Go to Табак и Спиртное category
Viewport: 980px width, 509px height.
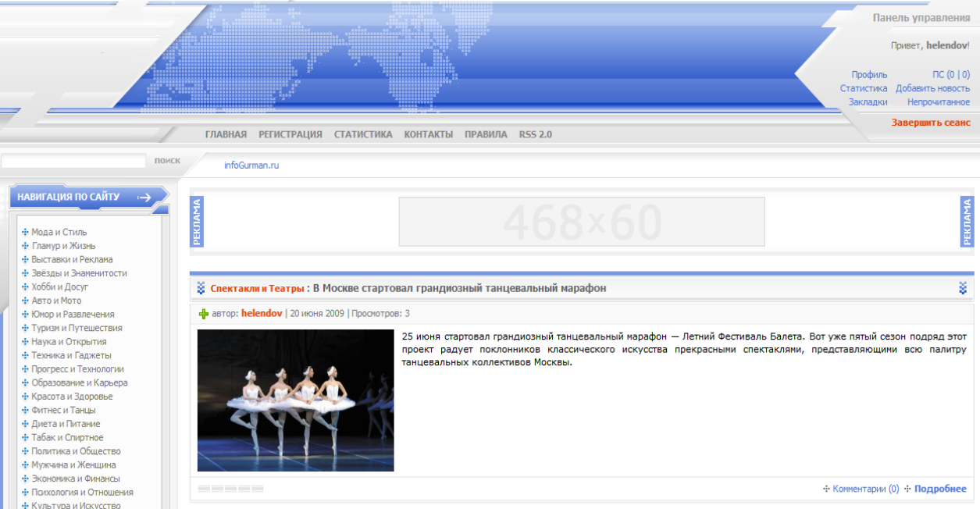tap(67, 437)
